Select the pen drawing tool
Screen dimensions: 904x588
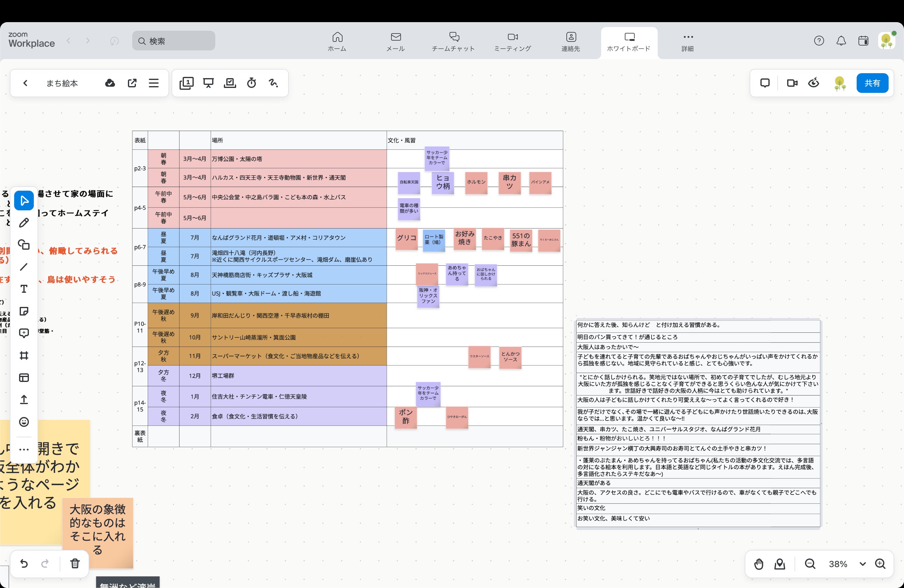point(24,223)
